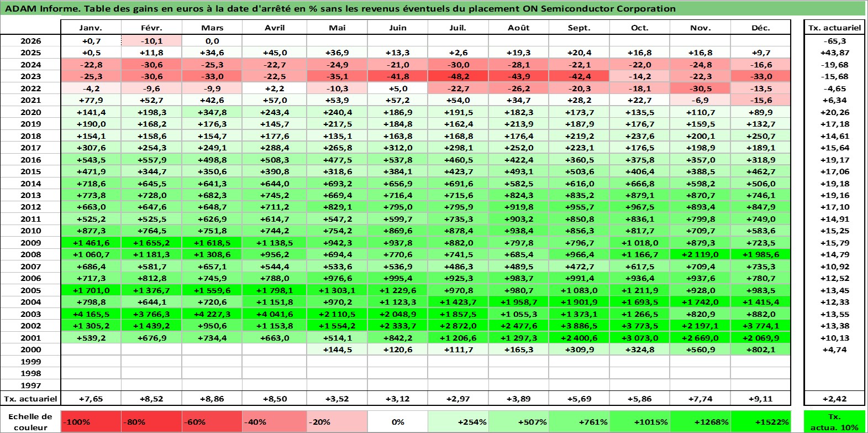
Task: Select the -80% color scale cell
Action: [x=151, y=421]
